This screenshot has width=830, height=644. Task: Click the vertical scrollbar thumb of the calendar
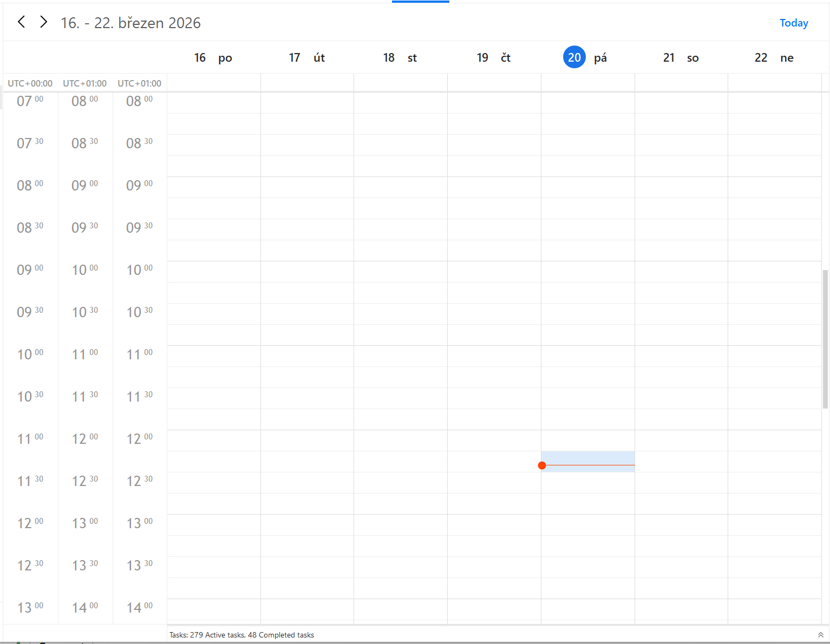click(x=825, y=339)
